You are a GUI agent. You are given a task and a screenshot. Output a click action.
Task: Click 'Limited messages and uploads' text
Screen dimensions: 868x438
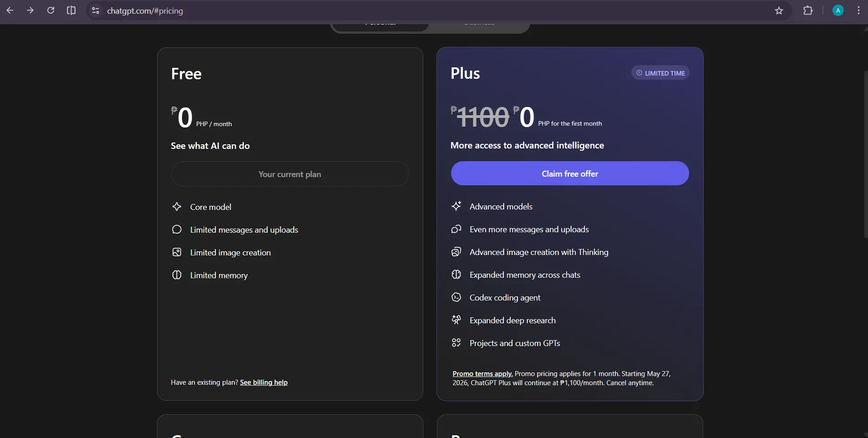pyautogui.click(x=244, y=230)
